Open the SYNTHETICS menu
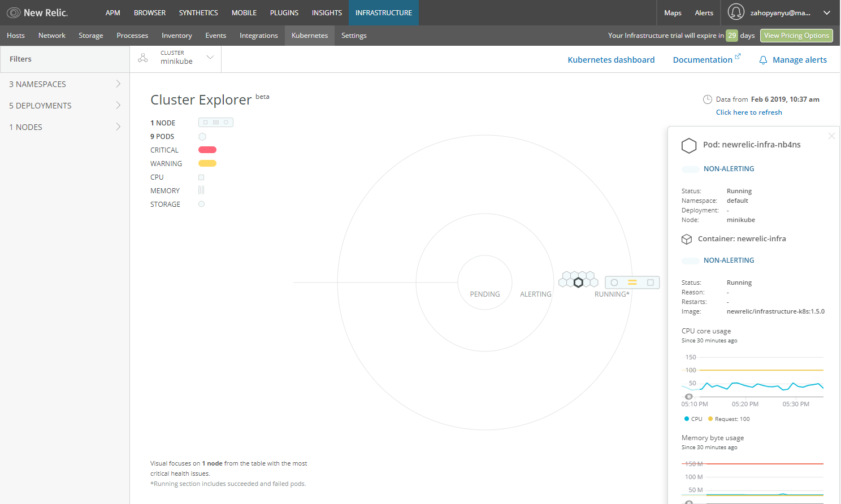 coord(198,12)
